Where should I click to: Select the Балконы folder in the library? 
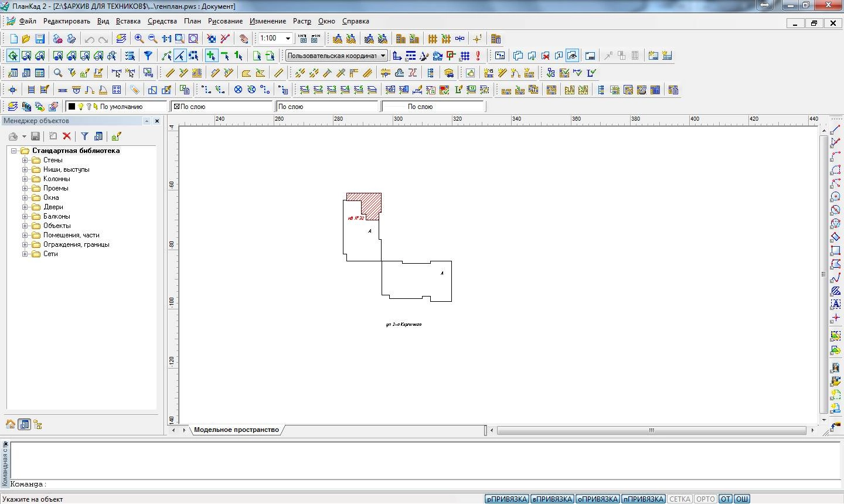click(57, 216)
